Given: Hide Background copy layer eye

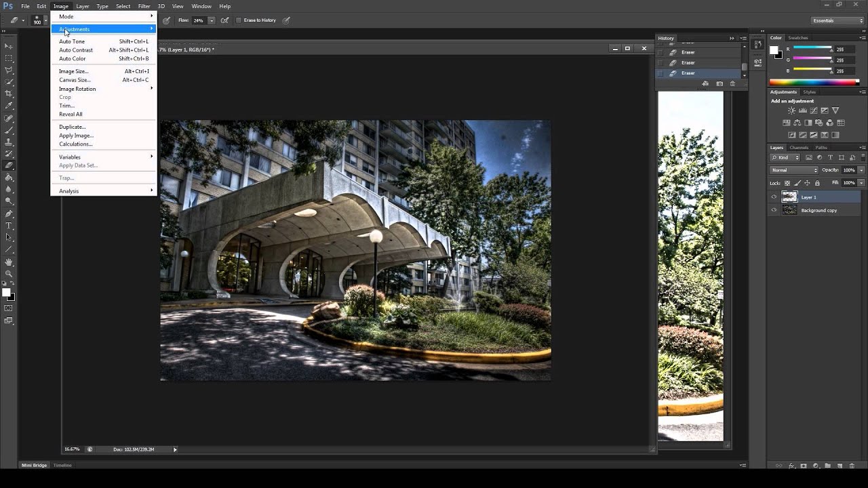Looking at the screenshot, I should coord(774,210).
